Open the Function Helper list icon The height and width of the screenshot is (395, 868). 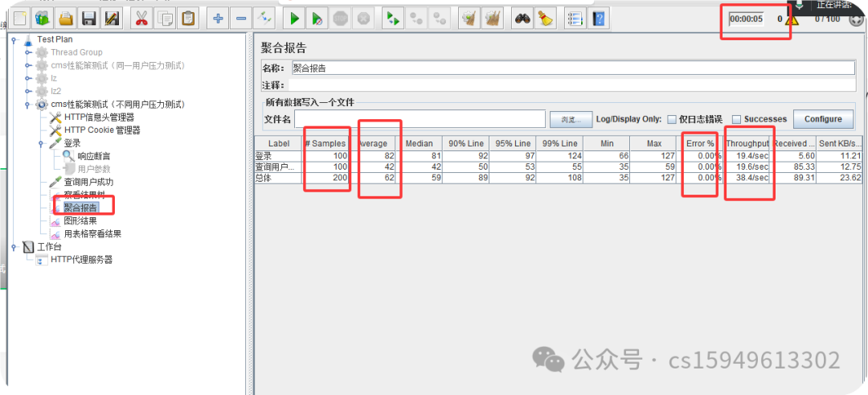575,19
